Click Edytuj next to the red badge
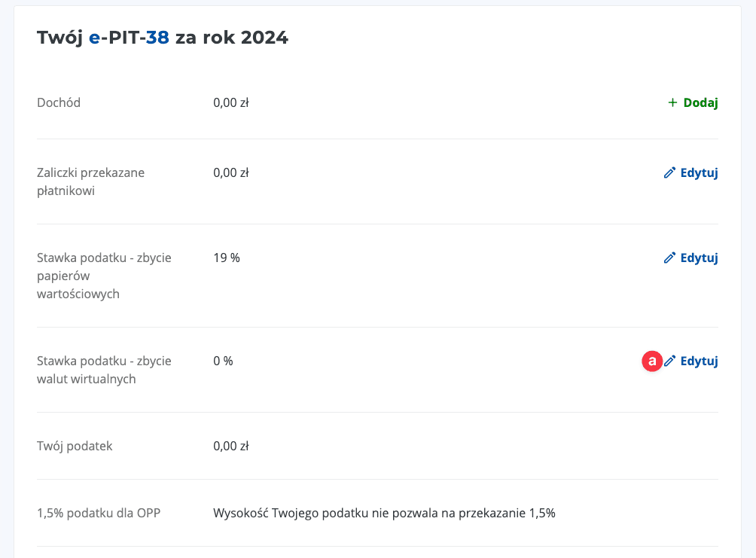 tap(699, 361)
